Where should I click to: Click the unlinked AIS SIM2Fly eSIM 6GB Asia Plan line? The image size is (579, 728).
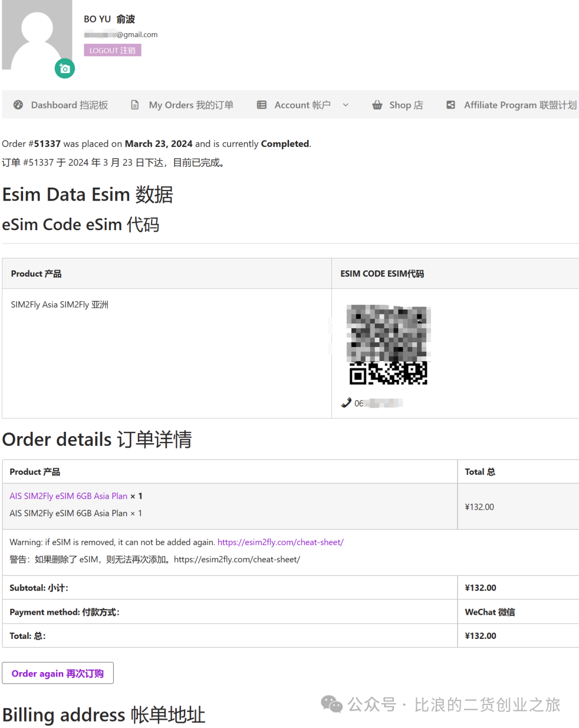click(x=76, y=513)
